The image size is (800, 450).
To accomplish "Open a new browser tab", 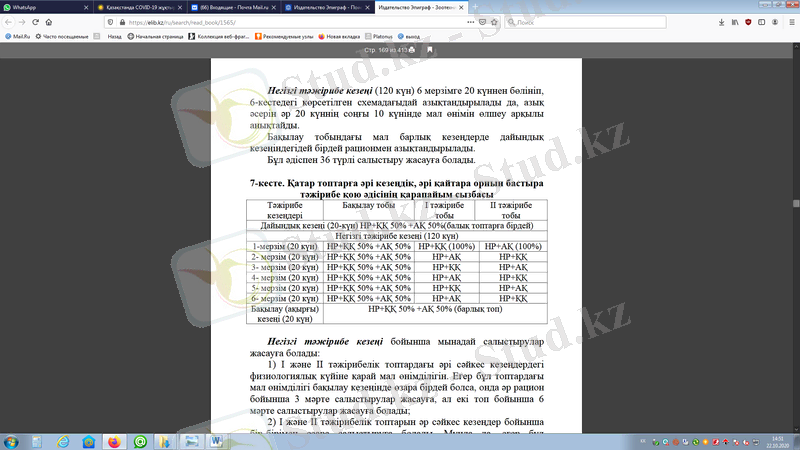I will coord(475,7).
